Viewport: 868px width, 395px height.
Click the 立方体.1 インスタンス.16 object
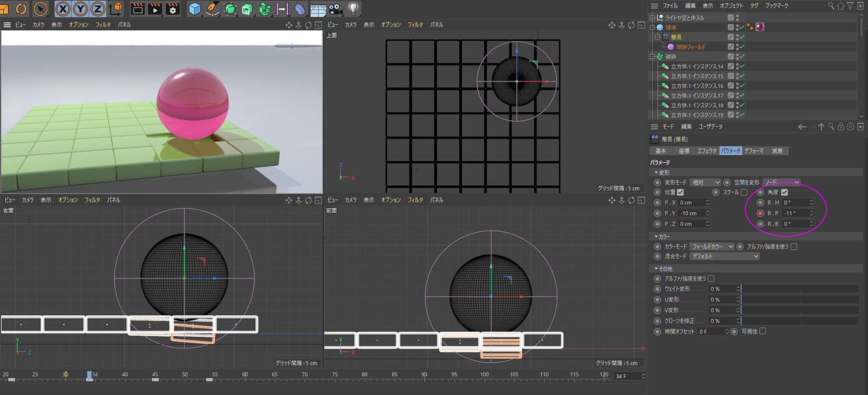[x=696, y=86]
